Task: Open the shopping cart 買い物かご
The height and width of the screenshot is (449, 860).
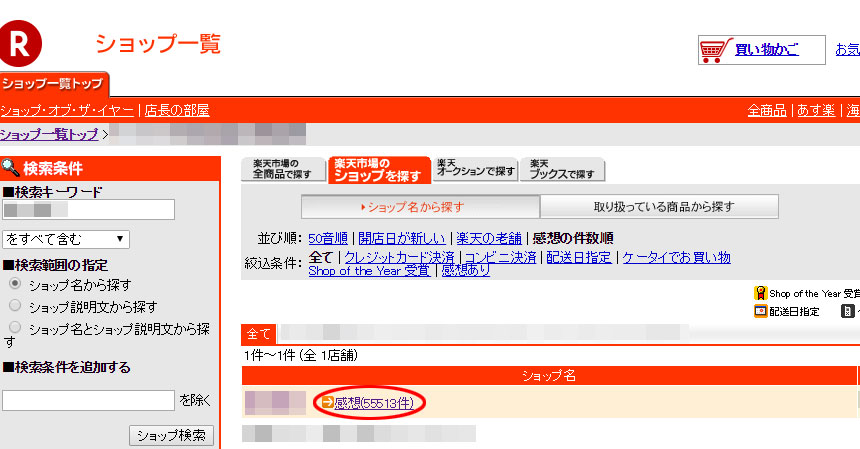Action: (761, 50)
